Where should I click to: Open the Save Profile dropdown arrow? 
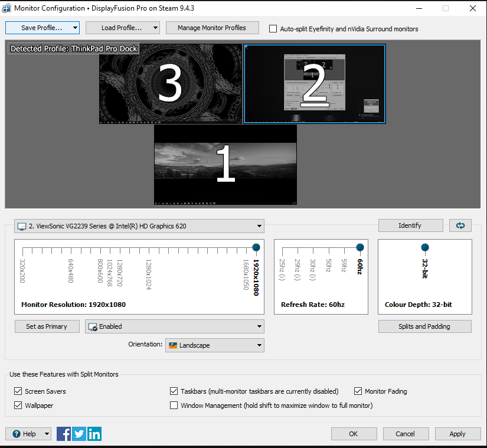click(x=75, y=28)
